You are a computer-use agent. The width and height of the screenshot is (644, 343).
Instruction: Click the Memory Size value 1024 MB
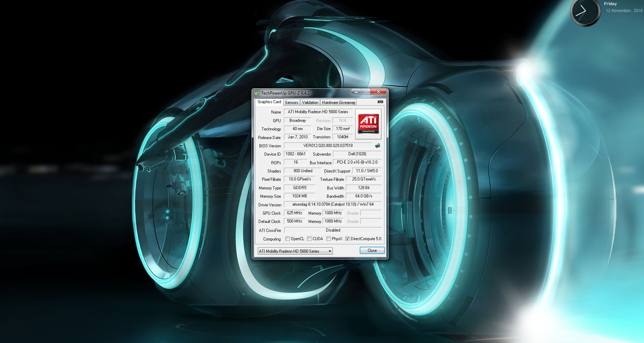click(299, 196)
